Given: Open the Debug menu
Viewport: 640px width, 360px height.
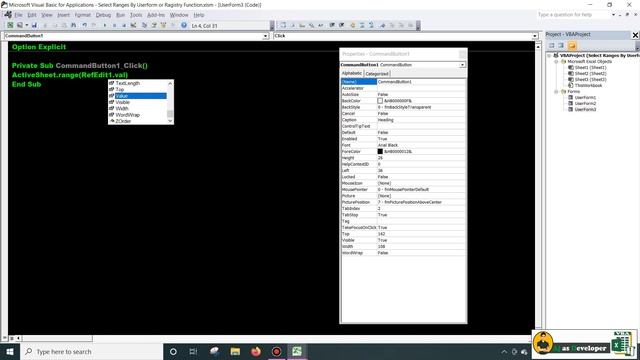Looking at the screenshot, I should point(103,15).
